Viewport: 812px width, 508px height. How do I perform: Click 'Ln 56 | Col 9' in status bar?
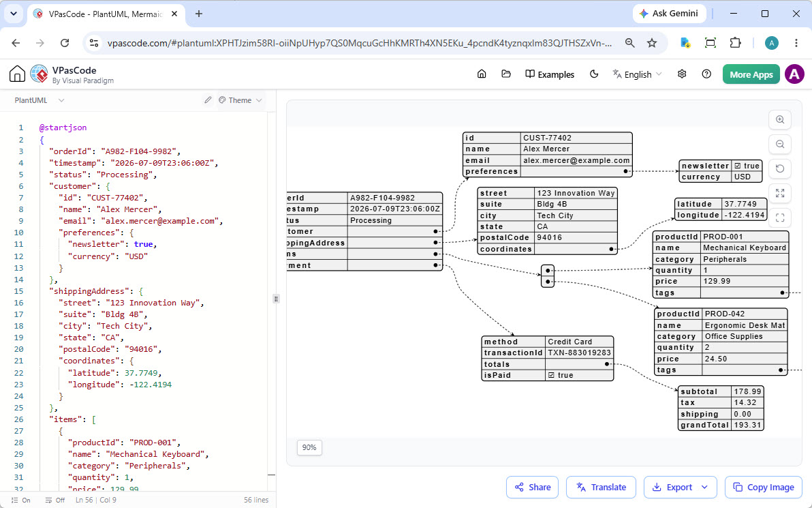click(x=96, y=500)
